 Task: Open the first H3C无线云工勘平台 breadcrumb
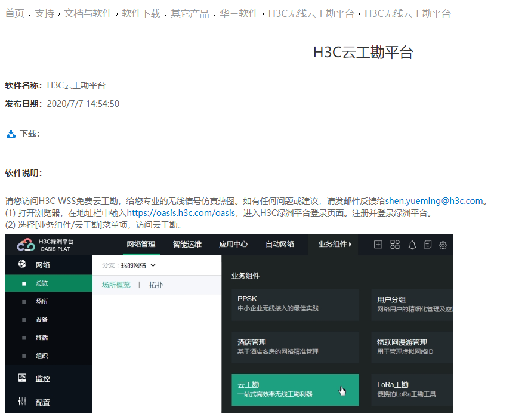(311, 14)
